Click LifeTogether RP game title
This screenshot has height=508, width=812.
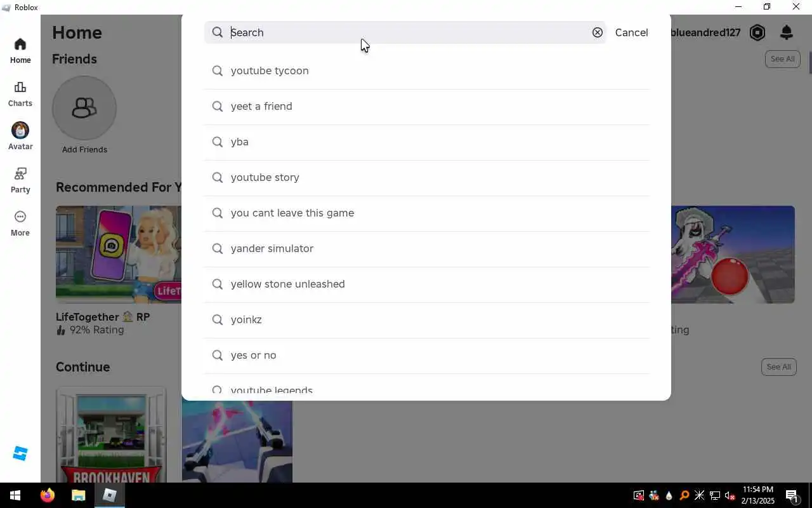coord(103,317)
